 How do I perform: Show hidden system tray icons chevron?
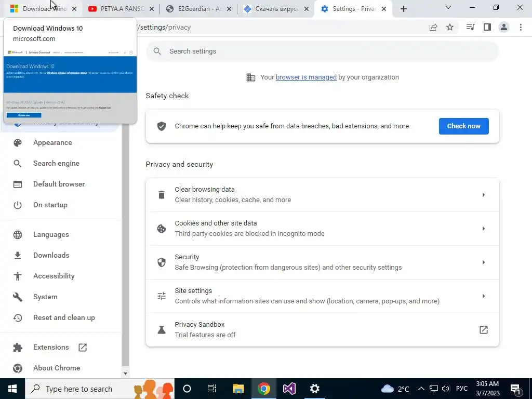(421, 389)
